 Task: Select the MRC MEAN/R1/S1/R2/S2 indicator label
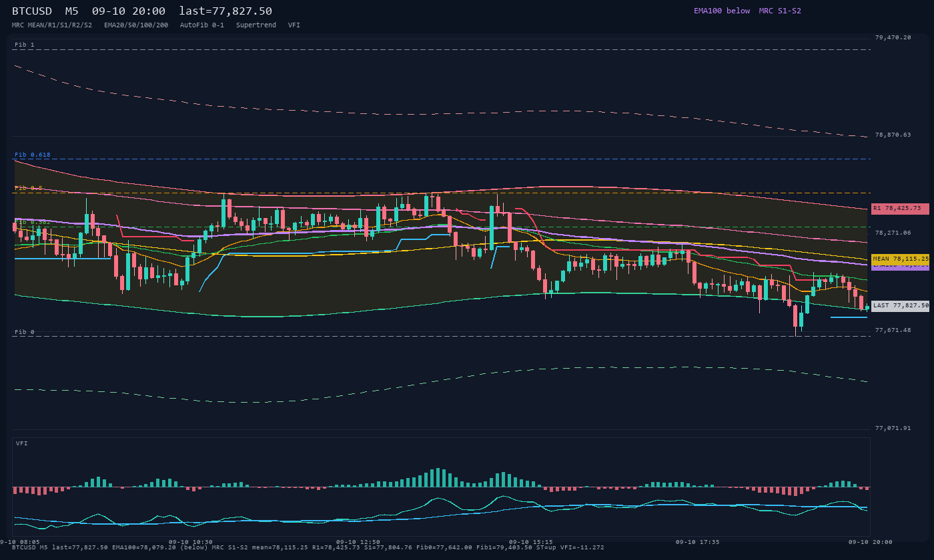click(52, 25)
